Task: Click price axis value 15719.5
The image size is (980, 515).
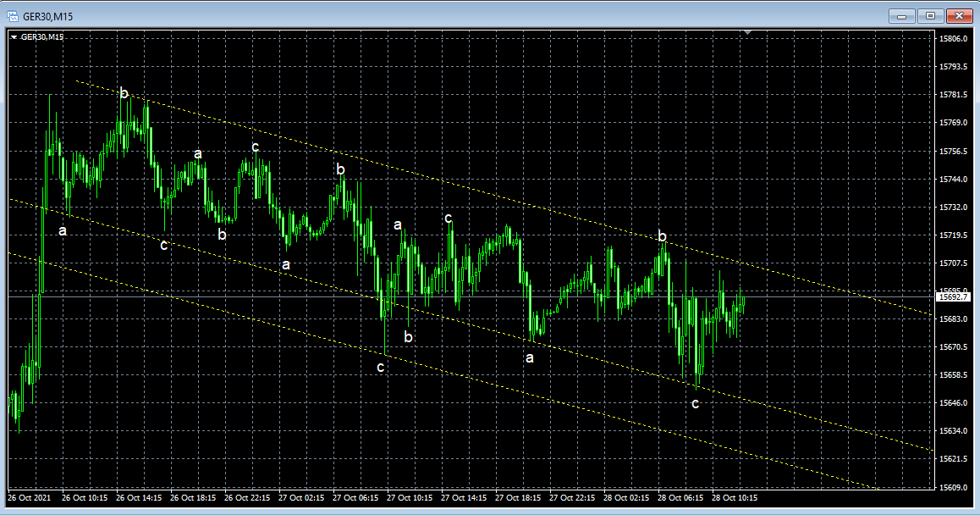Action: click(953, 235)
